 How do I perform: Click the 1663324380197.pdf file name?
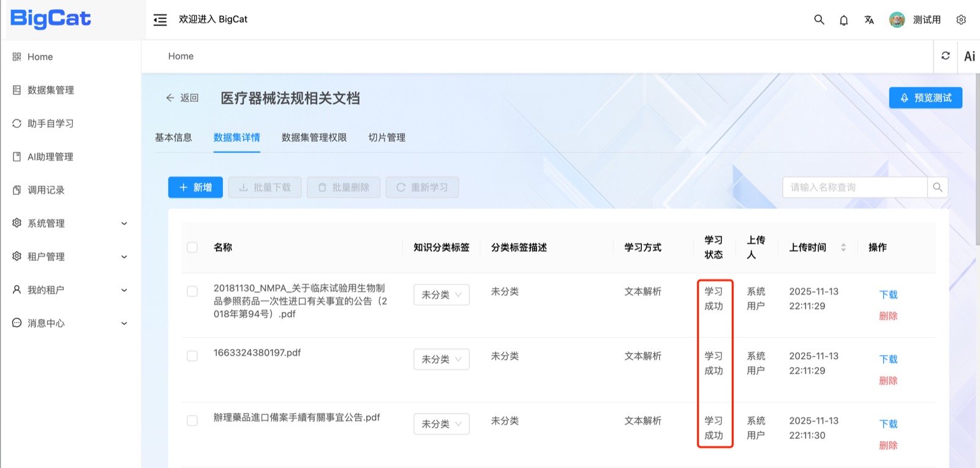257,353
